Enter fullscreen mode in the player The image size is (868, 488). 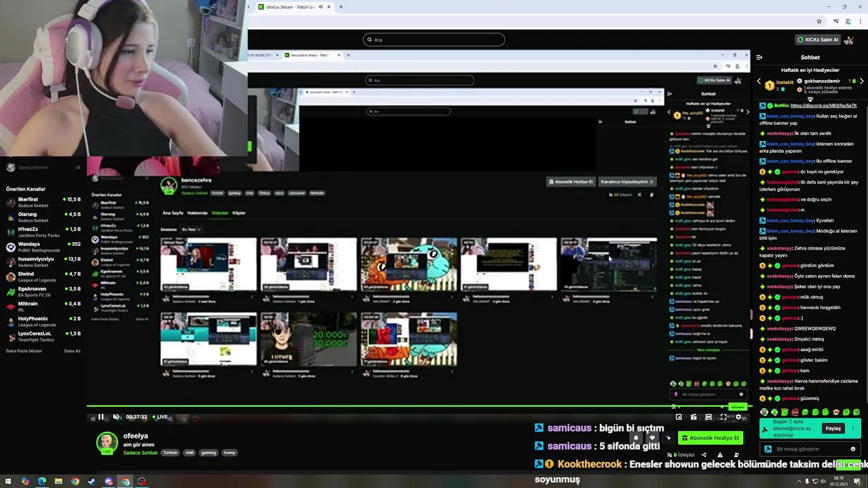(x=724, y=417)
